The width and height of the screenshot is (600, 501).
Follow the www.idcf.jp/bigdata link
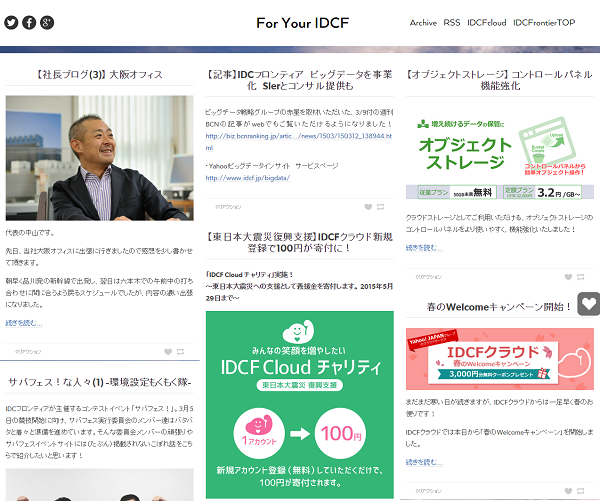[x=248, y=178]
